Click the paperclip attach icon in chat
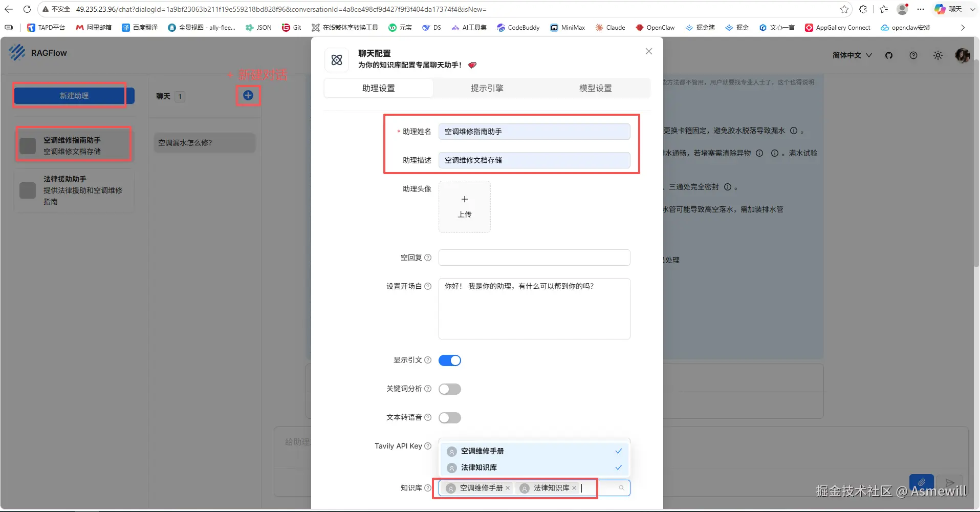This screenshot has height=512, width=980. tap(922, 482)
